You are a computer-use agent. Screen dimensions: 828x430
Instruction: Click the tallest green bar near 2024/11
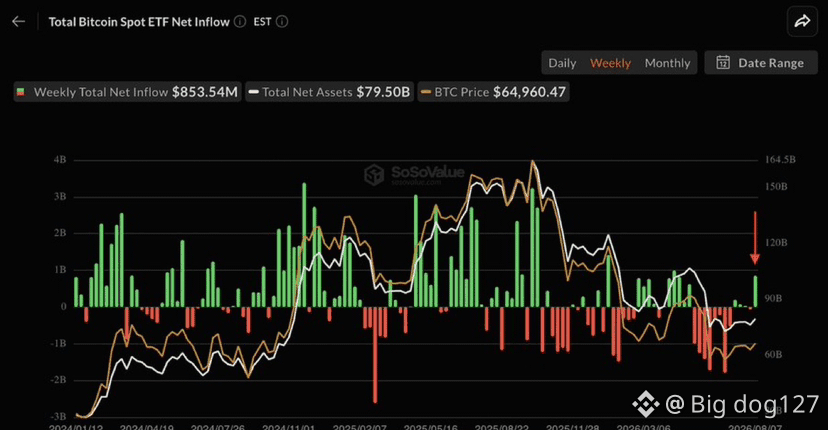[x=304, y=245]
